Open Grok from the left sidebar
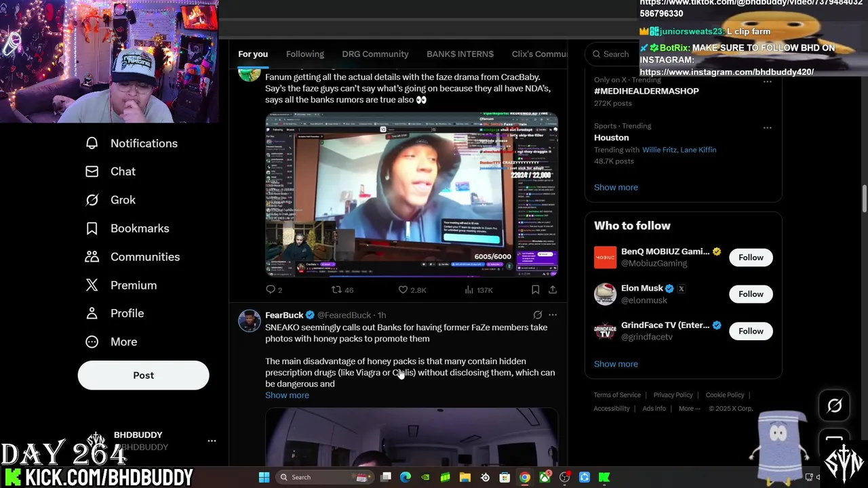The height and width of the screenshot is (488, 868). tap(110, 200)
